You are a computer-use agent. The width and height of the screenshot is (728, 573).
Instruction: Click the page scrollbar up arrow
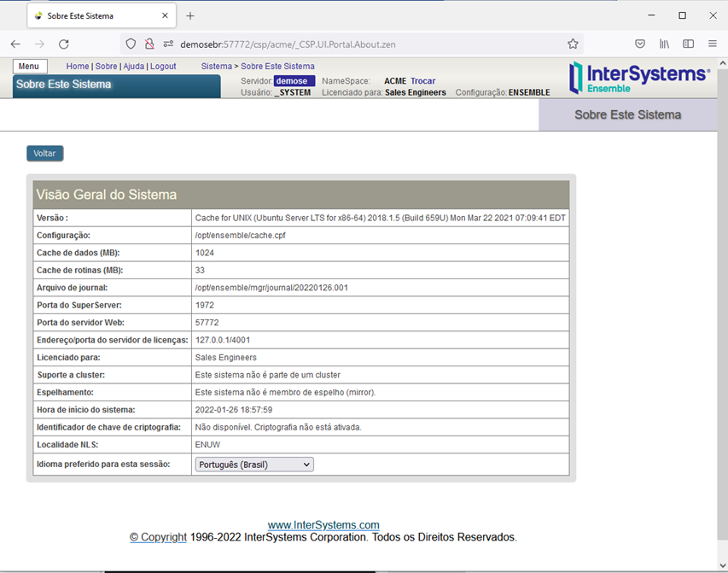[722, 64]
